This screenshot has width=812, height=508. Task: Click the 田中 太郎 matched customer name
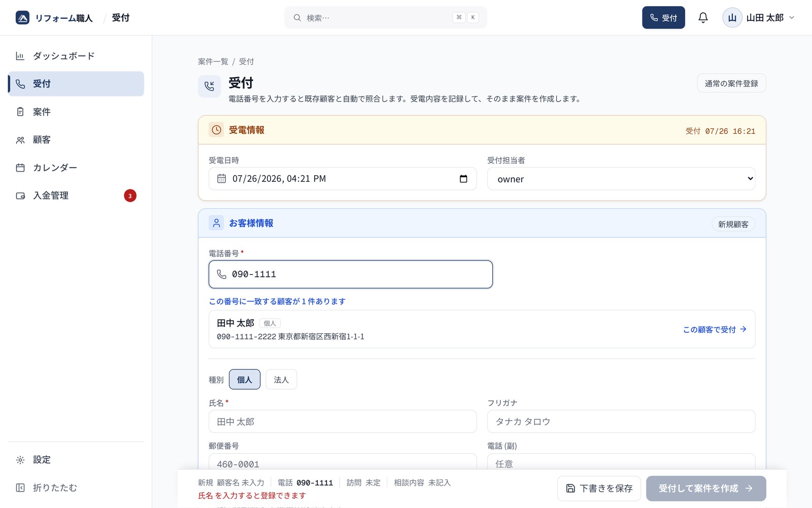coord(235,323)
